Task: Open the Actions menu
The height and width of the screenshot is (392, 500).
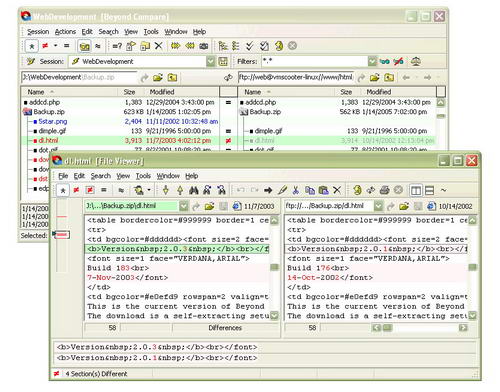Action: [65, 32]
